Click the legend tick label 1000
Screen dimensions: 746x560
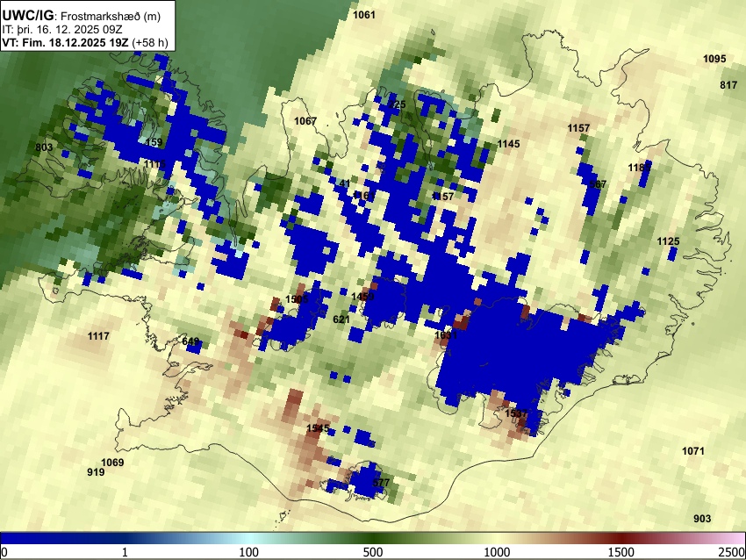pos(497,552)
